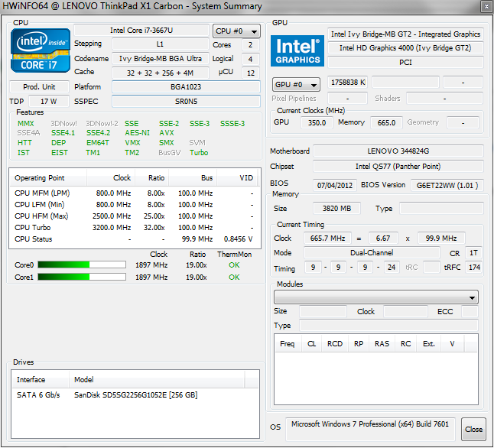Click the Intel Core i7-3667U name field
This screenshot has height=448, width=494.
pyautogui.click(x=141, y=31)
